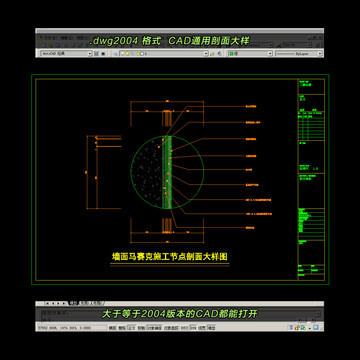Click the 模型 model/paper space button
Viewport: 360px width, 360px height.
(x=211, y=328)
